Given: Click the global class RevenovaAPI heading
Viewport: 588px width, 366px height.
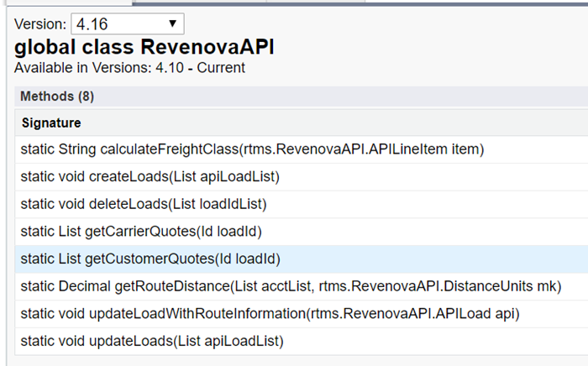Looking at the screenshot, I should 144,47.
